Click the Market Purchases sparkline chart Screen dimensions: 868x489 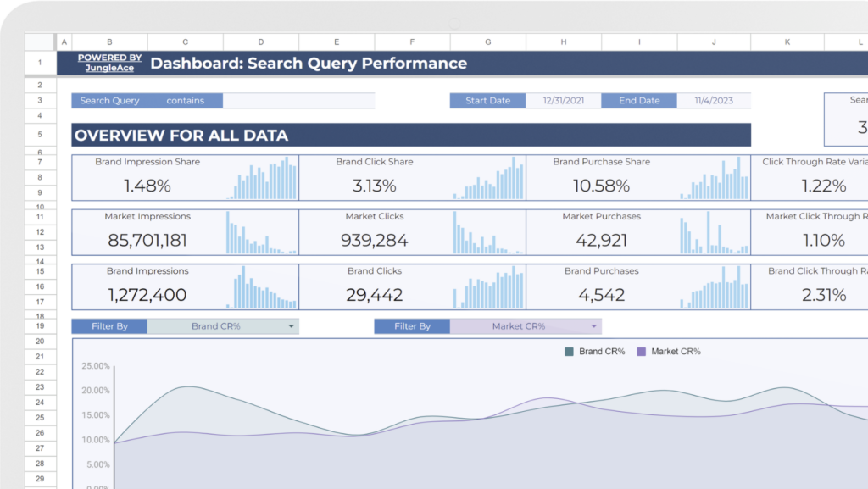(715, 232)
